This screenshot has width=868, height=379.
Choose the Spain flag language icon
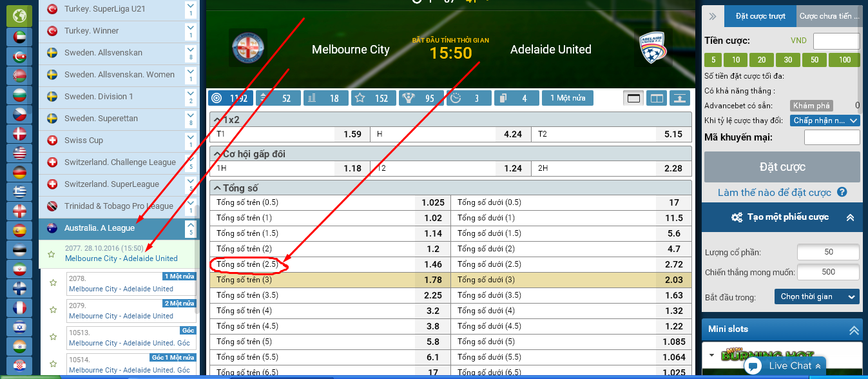(19, 231)
